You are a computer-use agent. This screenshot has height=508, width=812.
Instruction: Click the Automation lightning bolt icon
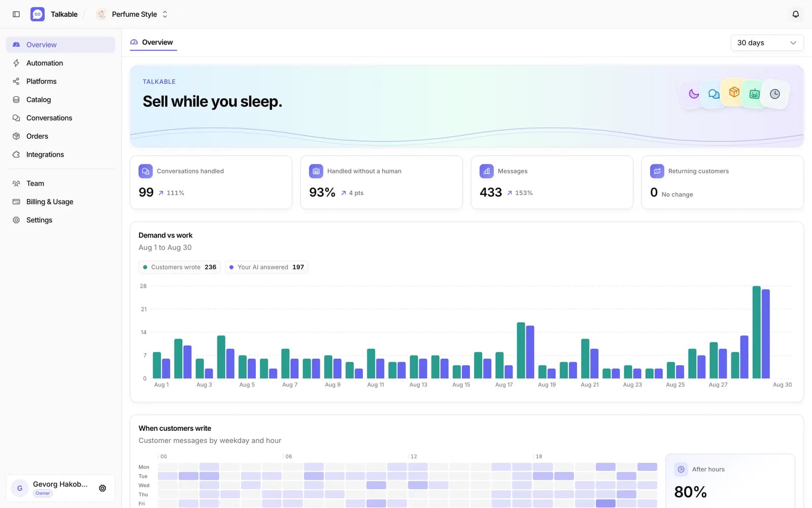point(16,63)
